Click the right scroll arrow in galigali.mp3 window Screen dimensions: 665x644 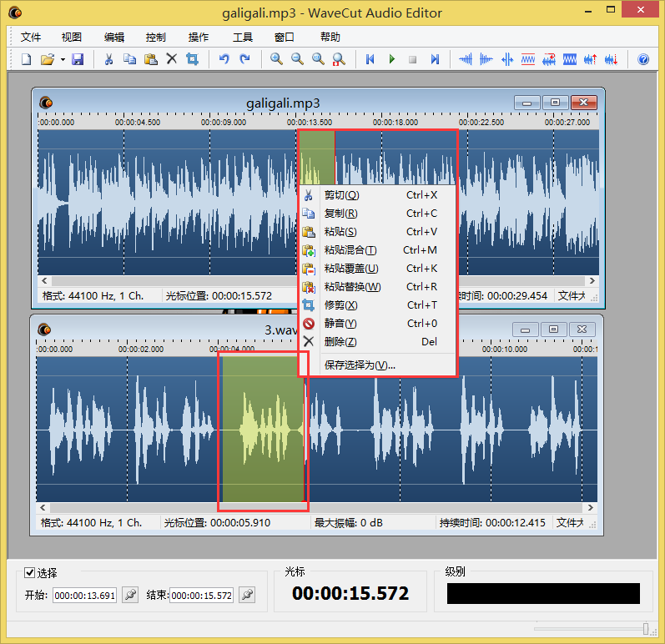(x=592, y=280)
